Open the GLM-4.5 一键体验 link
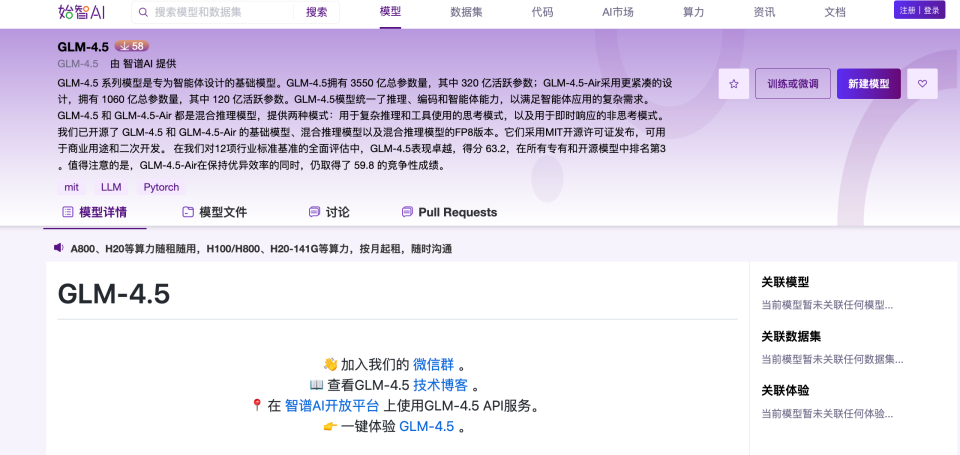The height and width of the screenshot is (455, 960). pos(427,426)
